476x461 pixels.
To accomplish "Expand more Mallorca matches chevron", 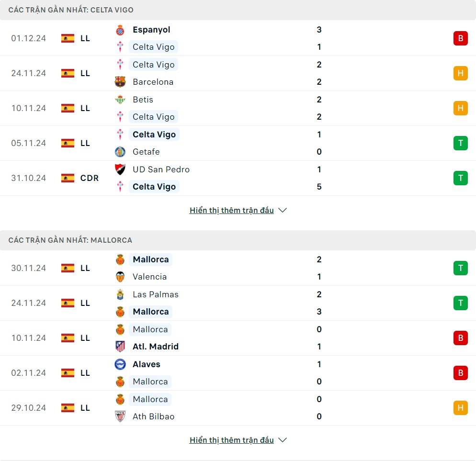I will pos(283,440).
